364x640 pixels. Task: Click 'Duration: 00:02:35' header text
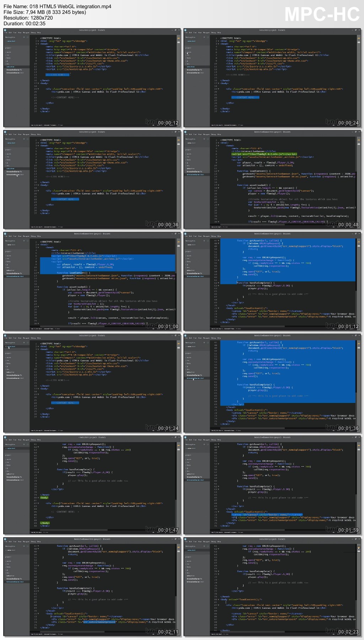[25, 23]
